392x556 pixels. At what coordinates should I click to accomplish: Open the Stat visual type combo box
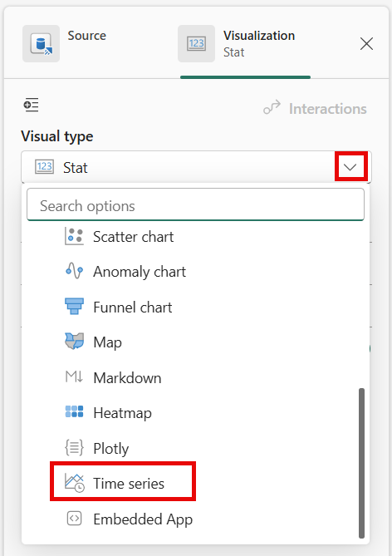coord(196,167)
